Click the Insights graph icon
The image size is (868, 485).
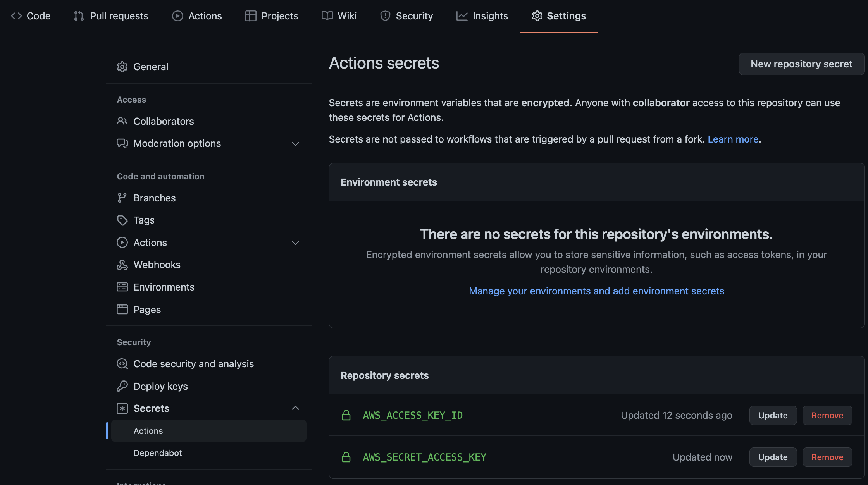(x=462, y=16)
